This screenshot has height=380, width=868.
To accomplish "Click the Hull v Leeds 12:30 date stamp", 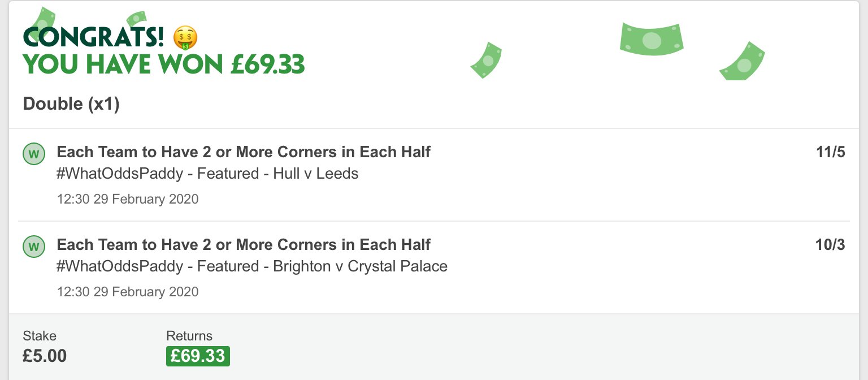I will click(x=128, y=199).
